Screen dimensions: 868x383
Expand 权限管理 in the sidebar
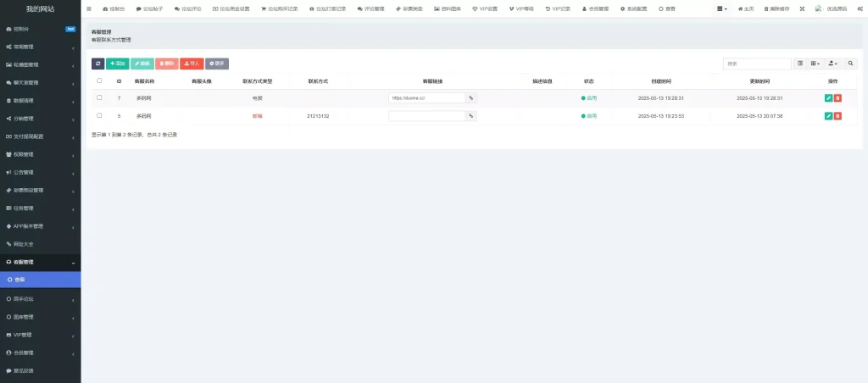(x=41, y=154)
